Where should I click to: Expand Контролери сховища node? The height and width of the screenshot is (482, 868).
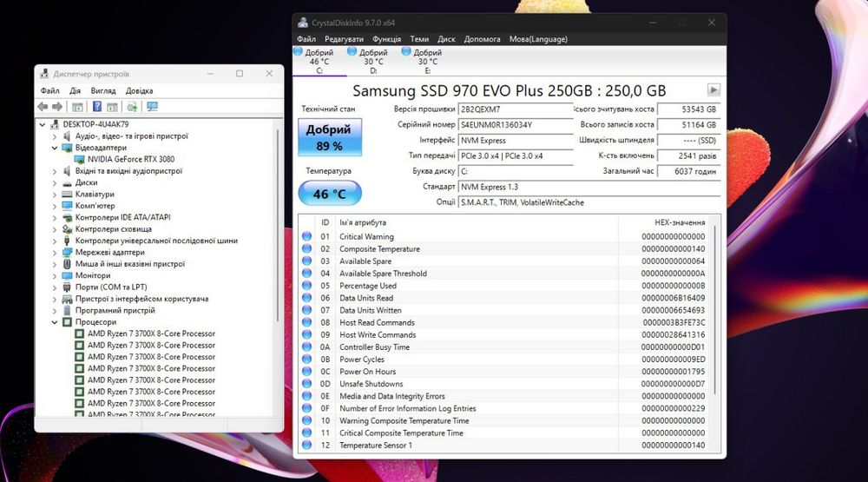pyautogui.click(x=54, y=229)
